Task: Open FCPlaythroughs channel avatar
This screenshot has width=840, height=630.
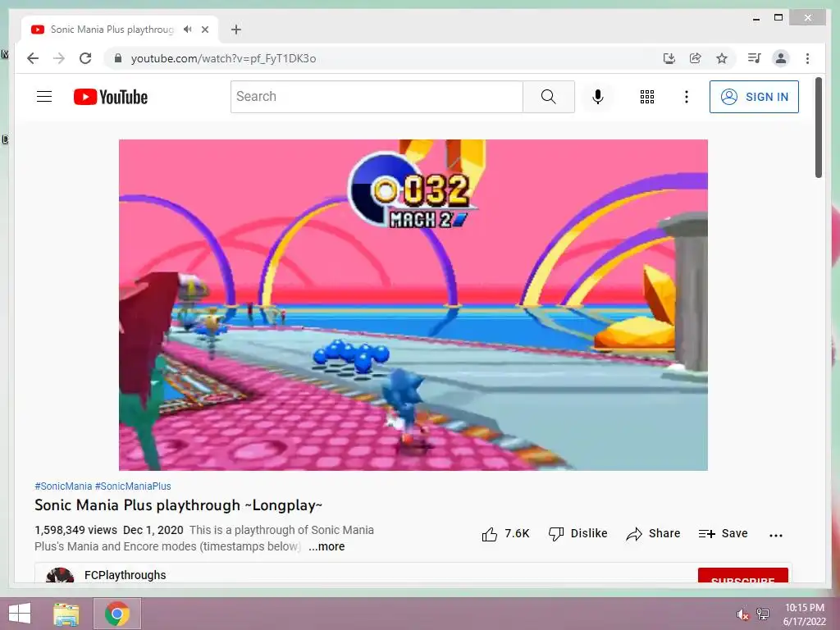Action: coord(60,575)
